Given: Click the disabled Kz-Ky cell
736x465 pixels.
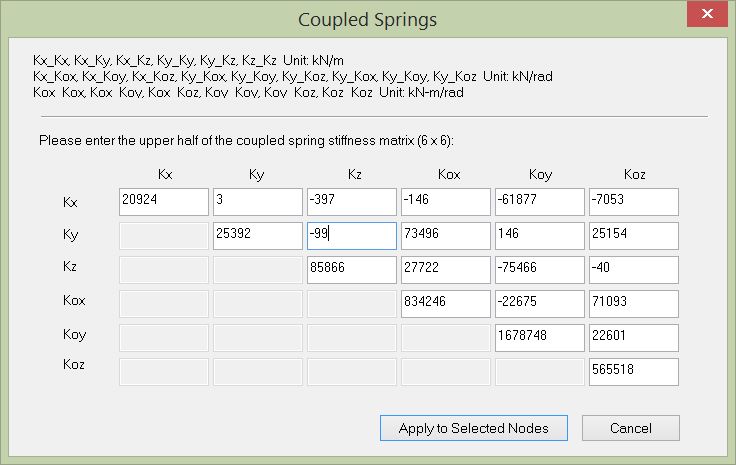Looking at the screenshot, I should (258, 270).
